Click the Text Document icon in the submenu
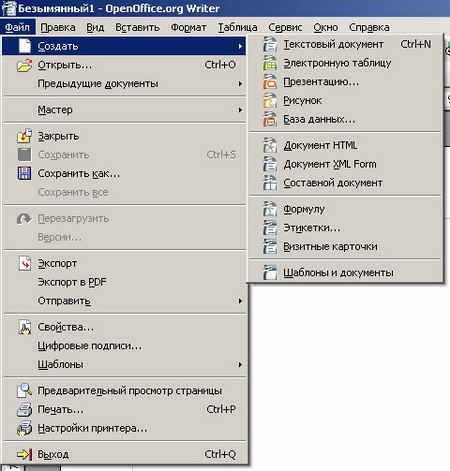The width and height of the screenshot is (450, 471). point(270,44)
